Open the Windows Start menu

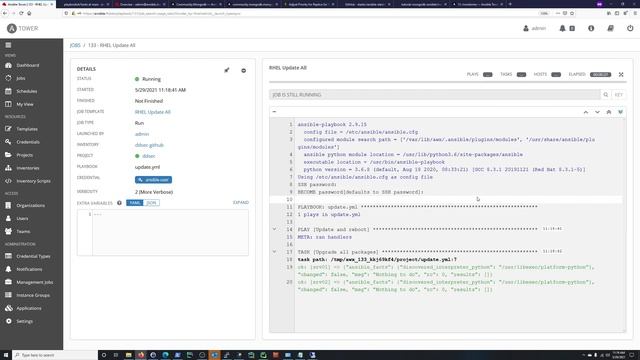tap(6, 355)
